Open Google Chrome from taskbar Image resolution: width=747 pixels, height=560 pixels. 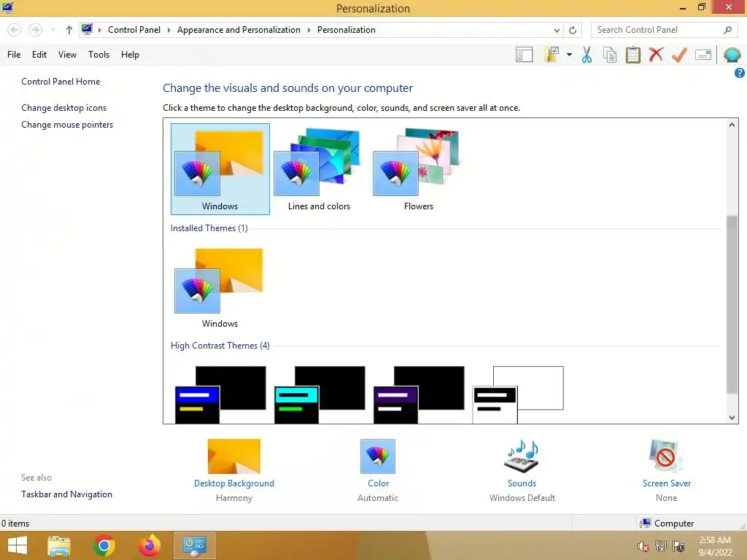pos(104,545)
